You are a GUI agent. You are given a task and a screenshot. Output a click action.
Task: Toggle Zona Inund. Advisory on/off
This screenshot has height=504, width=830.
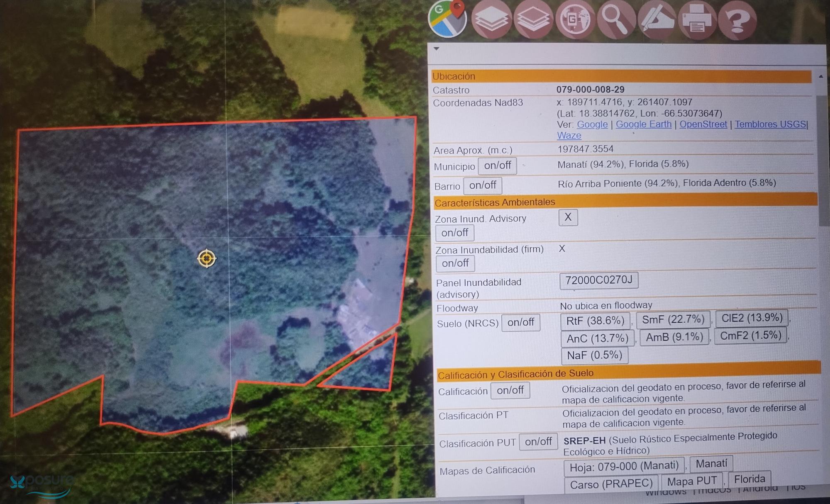tap(454, 233)
